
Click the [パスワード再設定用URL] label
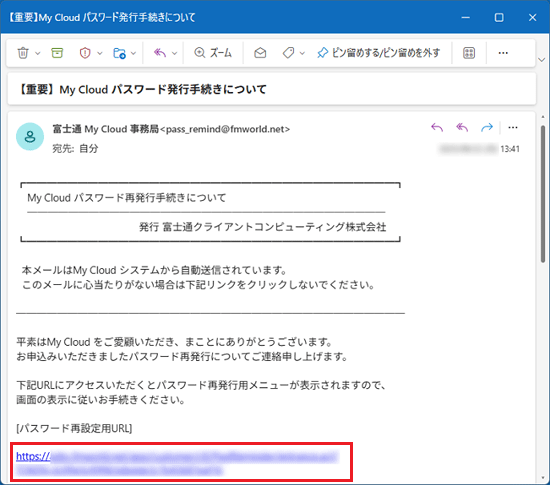(74, 428)
